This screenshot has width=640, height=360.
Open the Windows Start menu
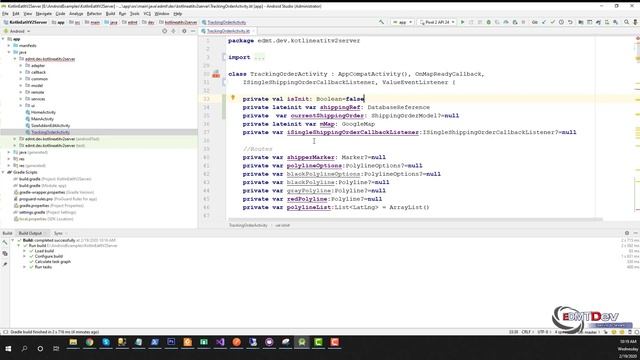pos(8,349)
